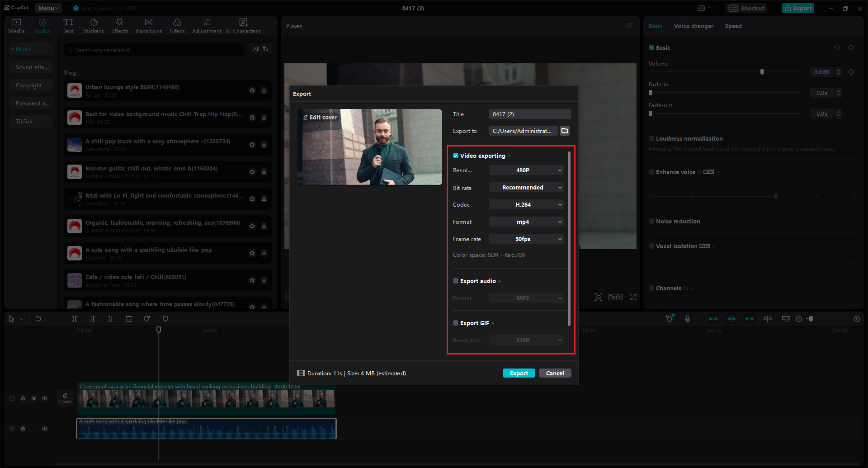Select the Extracted audio category
This screenshot has width=868, height=468.
pyautogui.click(x=32, y=103)
